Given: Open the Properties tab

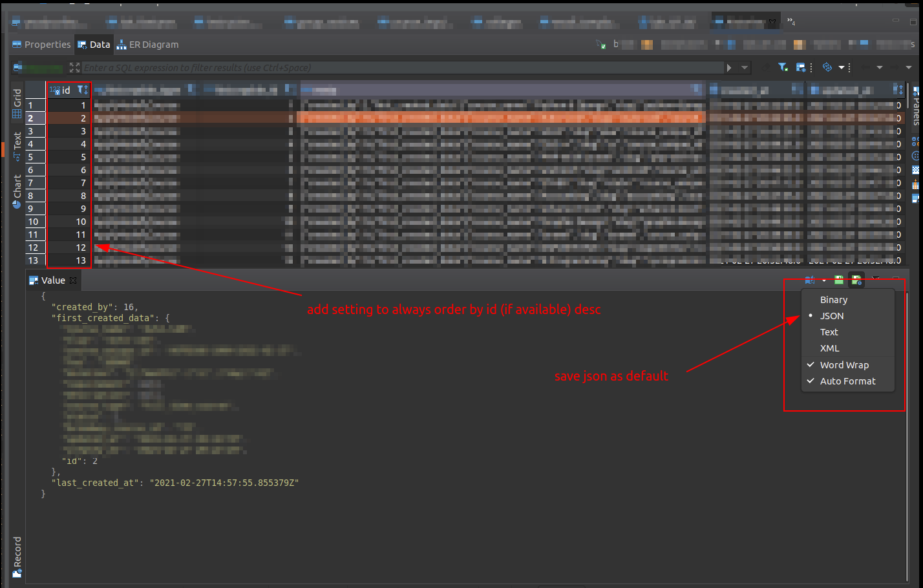Looking at the screenshot, I should pos(41,45).
